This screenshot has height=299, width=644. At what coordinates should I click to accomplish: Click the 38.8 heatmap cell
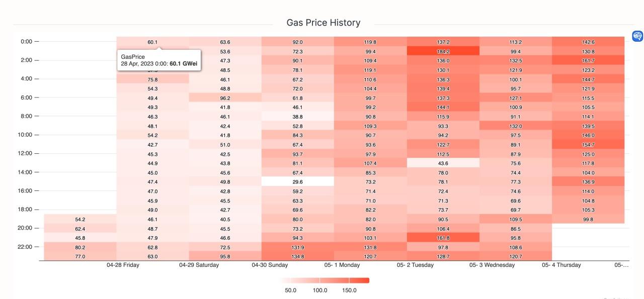tap(297, 117)
